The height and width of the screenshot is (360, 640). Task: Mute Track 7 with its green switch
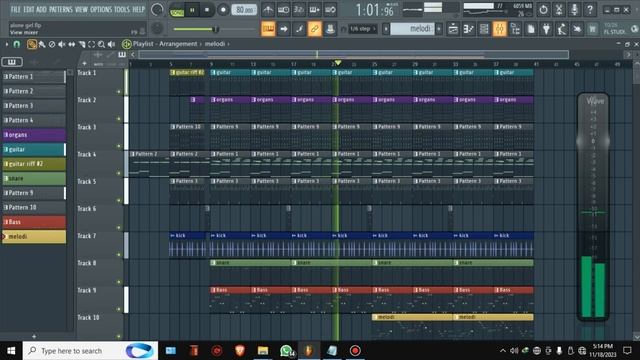click(x=119, y=255)
